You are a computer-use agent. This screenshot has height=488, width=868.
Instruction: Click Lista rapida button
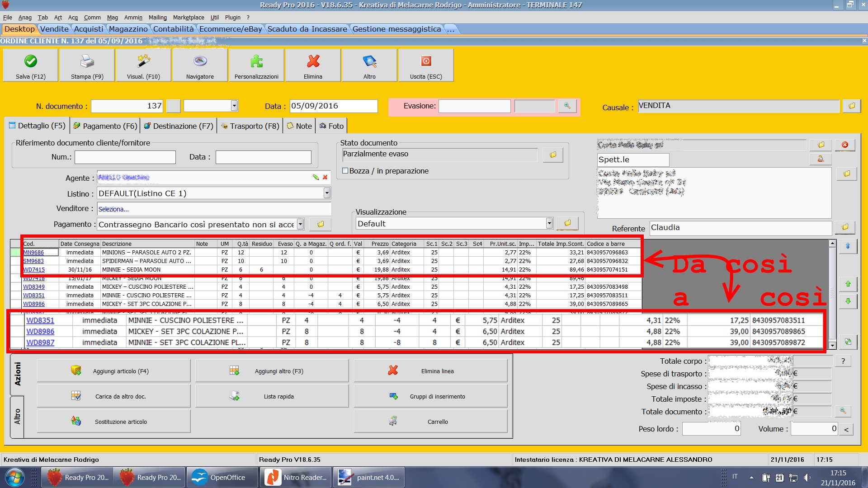[x=272, y=396]
